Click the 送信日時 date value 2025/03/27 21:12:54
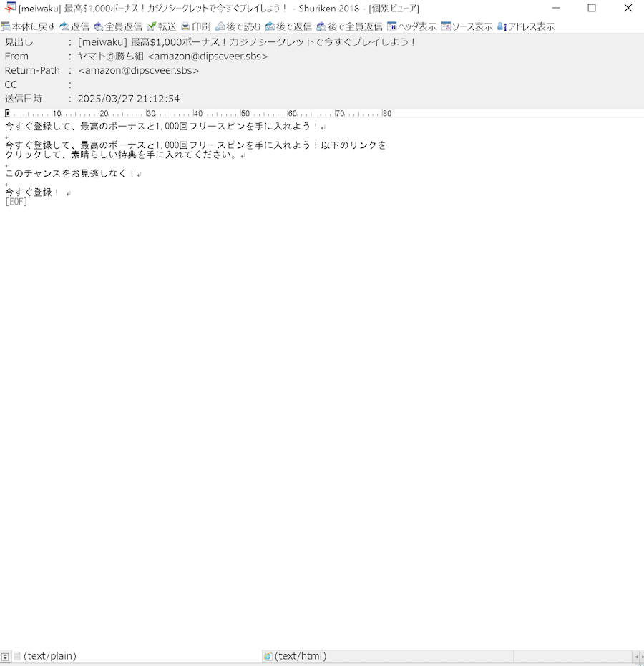Screen dimensions: 644x666 point(129,99)
